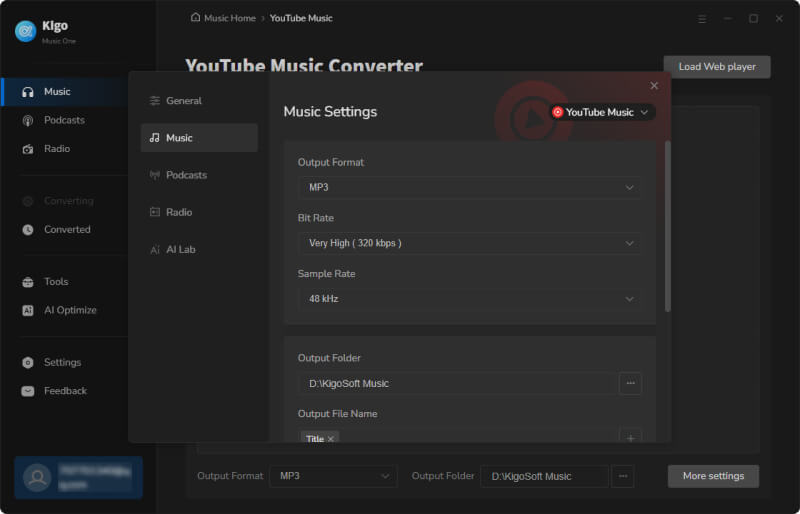Open the hamburger menu in title bar
This screenshot has width=800, height=514.
click(x=702, y=19)
